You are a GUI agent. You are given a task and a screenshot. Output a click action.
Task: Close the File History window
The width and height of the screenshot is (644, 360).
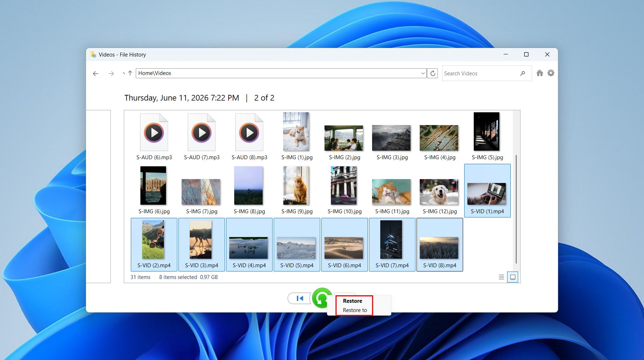click(x=547, y=54)
